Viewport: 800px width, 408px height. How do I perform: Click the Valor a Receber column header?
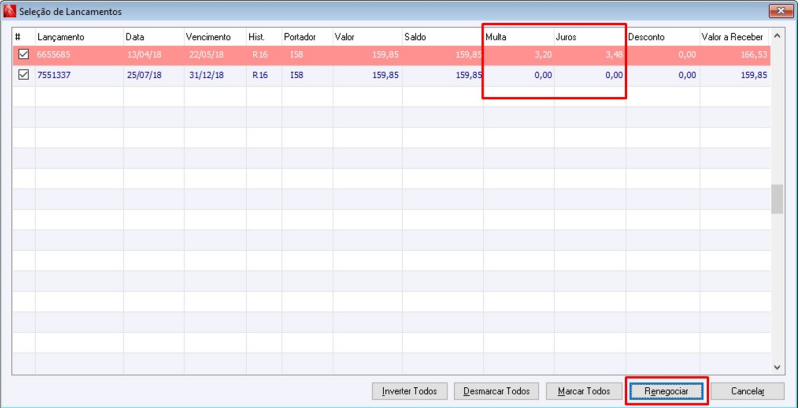point(734,37)
